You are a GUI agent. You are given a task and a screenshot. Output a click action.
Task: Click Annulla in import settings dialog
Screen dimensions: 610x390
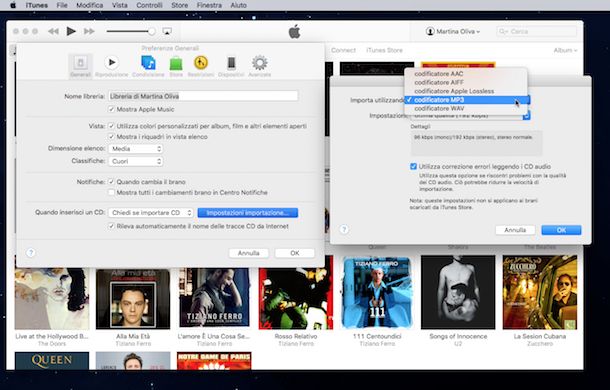point(515,230)
